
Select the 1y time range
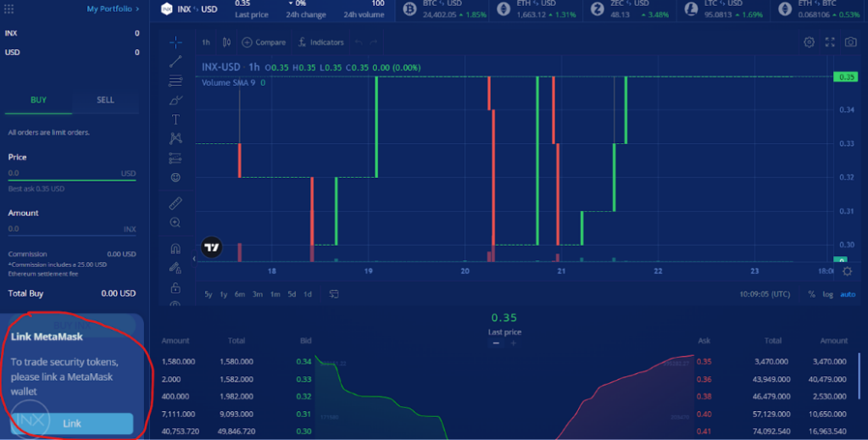(x=224, y=294)
